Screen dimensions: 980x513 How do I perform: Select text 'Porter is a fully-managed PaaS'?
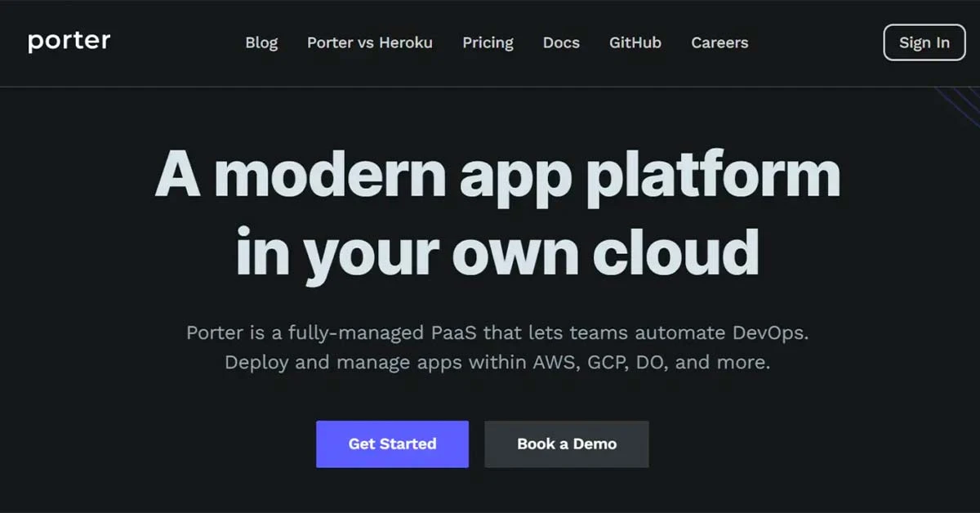click(x=331, y=333)
